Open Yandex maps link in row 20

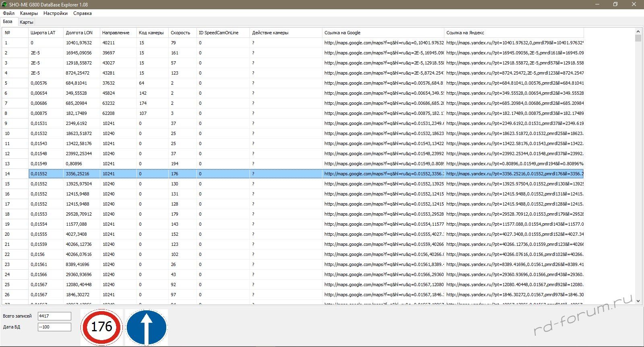point(514,234)
